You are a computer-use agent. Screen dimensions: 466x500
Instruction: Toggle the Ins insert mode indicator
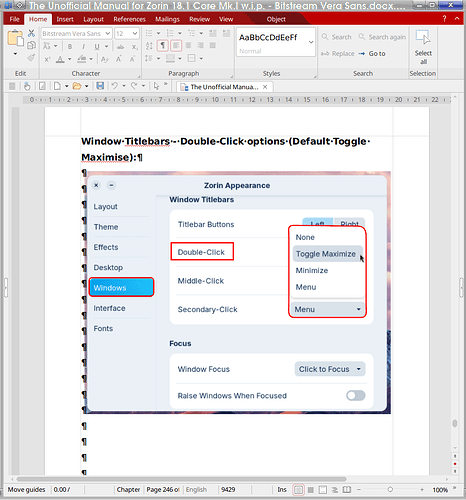282,490
